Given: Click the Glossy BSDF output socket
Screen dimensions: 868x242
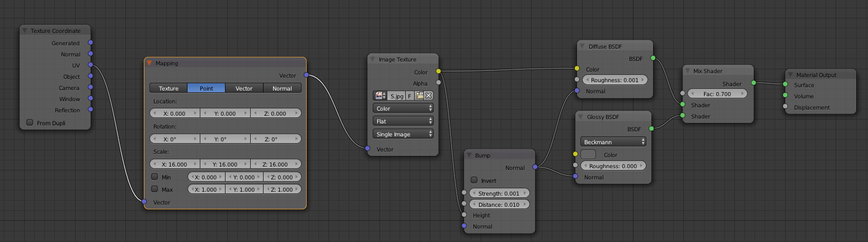Looking at the screenshot, I should tap(651, 129).
